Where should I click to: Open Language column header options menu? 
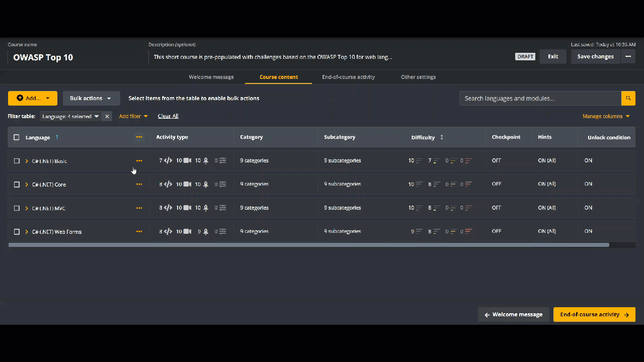139,137
